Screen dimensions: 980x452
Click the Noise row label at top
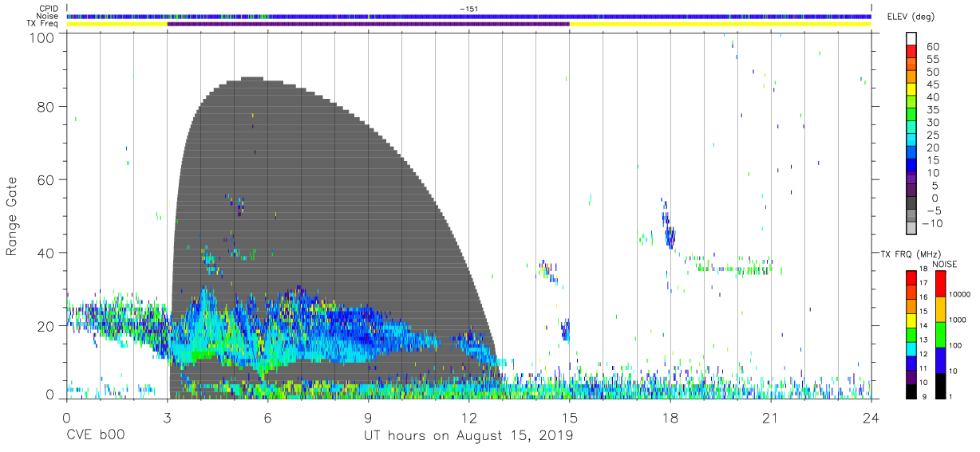coord(49,16)
